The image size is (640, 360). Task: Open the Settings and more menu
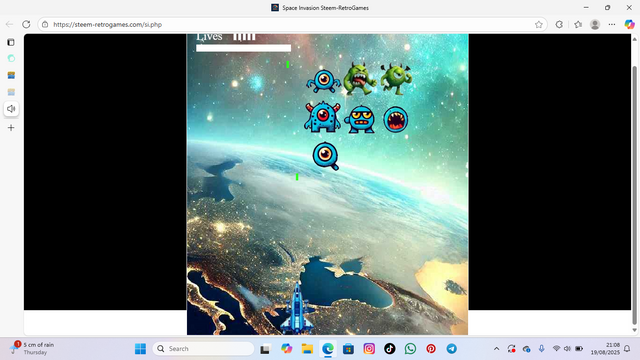pos(612,24)
